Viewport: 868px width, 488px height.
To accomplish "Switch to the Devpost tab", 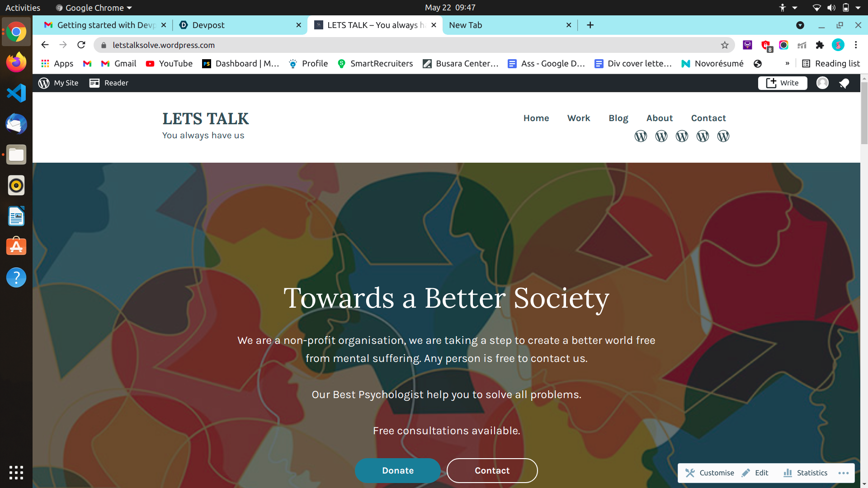I will (240, 25).
